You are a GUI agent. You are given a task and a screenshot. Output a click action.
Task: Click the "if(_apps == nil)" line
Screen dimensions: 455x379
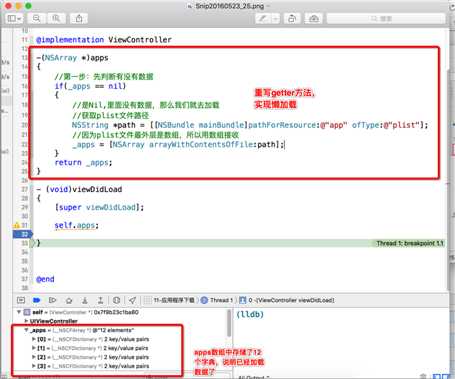pos(90,86)
